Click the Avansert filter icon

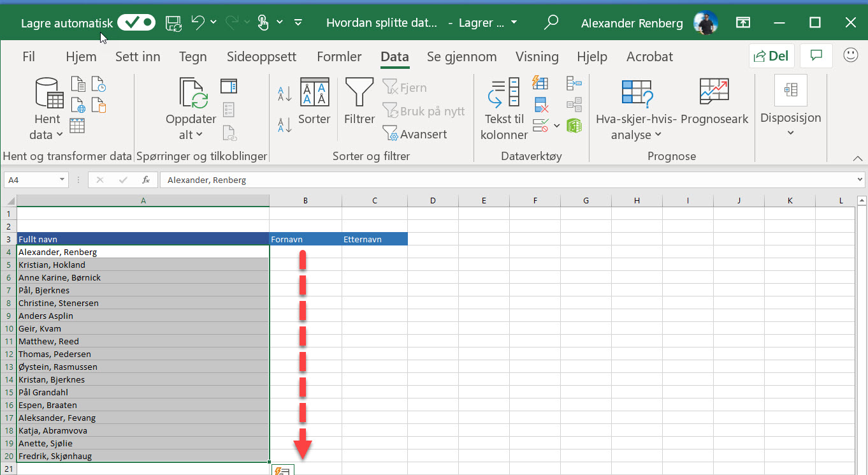point(390,135)
